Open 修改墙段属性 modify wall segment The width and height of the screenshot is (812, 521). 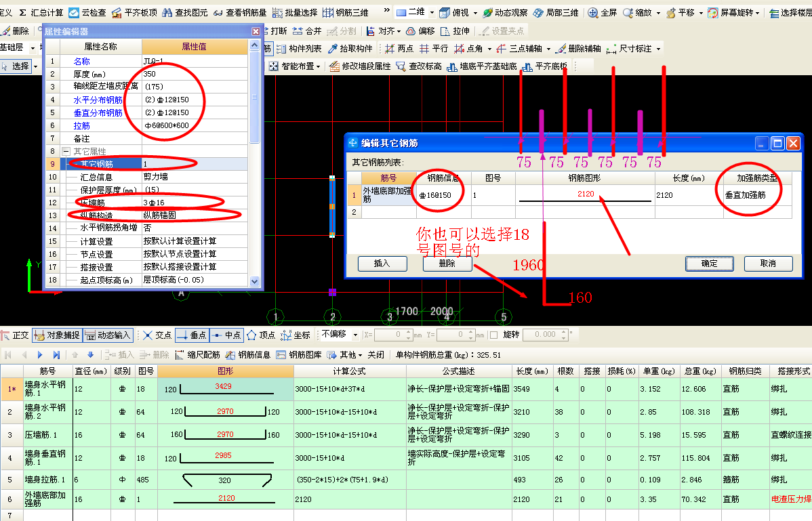(360, 66)
